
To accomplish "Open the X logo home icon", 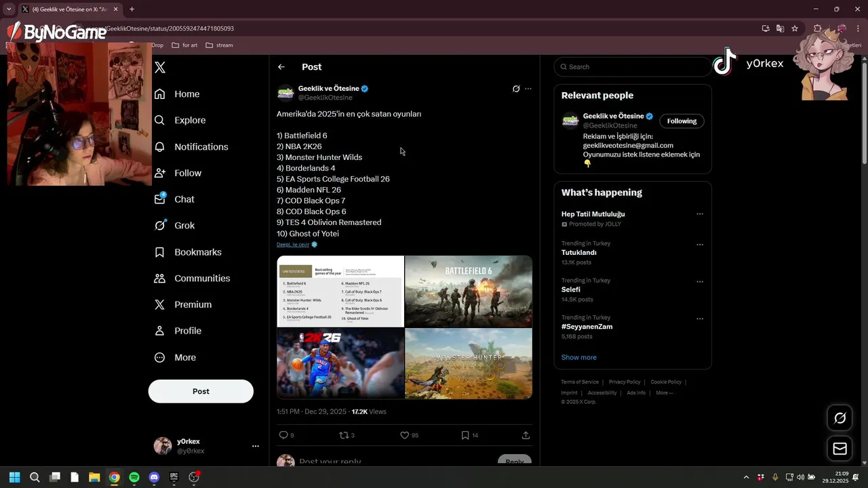I will [x=160, y=67].
